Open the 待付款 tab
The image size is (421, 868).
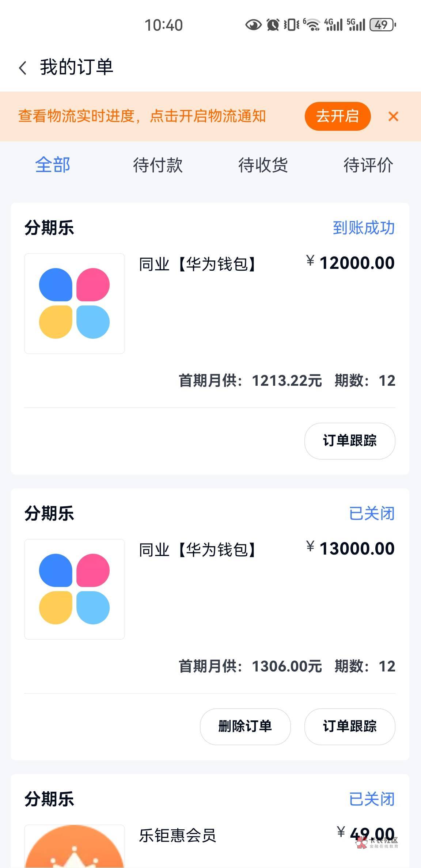coord(158,165)
